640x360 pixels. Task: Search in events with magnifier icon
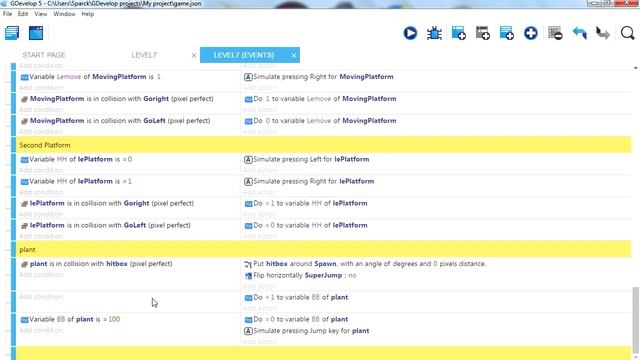pyautogui.click(x=627, y=33)
